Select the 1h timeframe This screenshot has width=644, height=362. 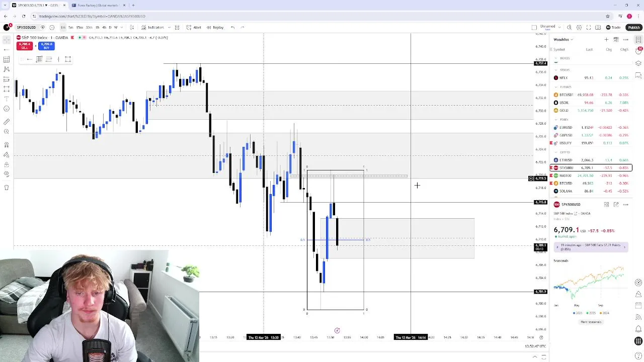(97, 27)
